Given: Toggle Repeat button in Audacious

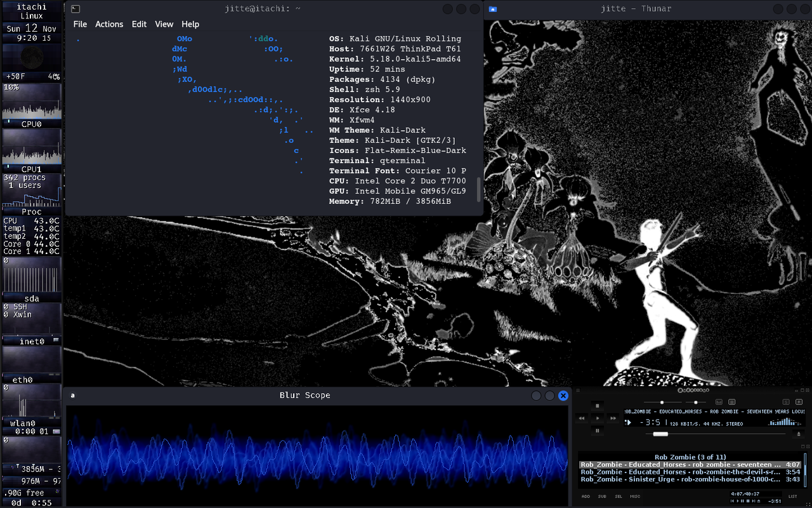Looking at the screenshot, I should (x=799, y=402).
